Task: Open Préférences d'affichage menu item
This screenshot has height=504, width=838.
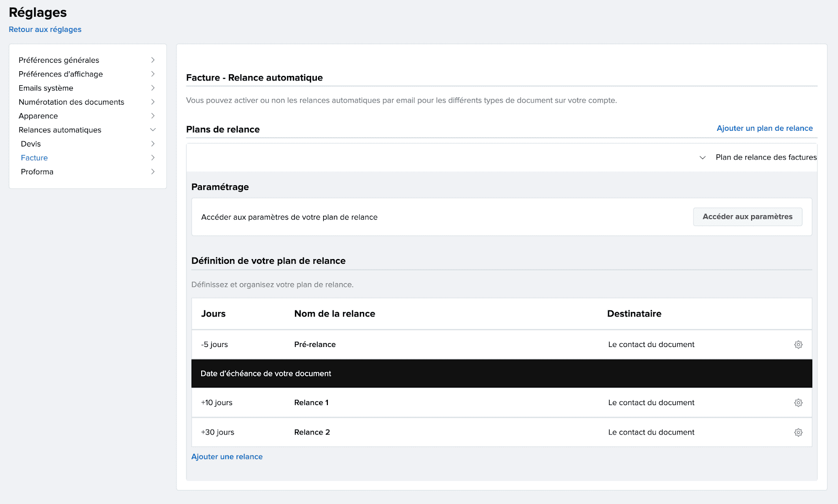Action: click(61, 74)
